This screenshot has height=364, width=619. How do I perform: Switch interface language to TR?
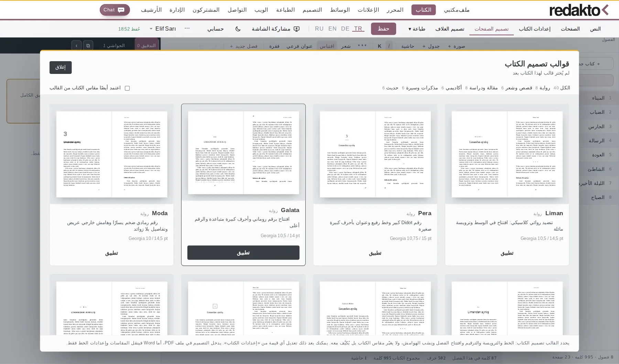[358, 29]
